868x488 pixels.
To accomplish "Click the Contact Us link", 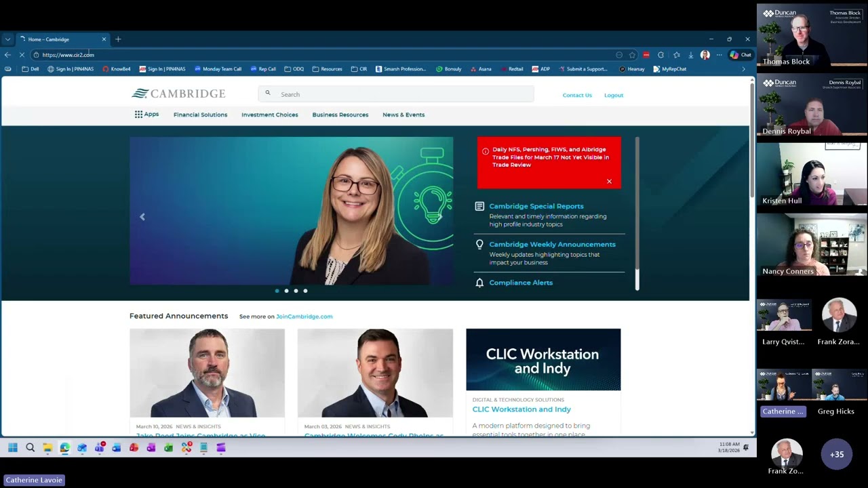I will point(577,95).
